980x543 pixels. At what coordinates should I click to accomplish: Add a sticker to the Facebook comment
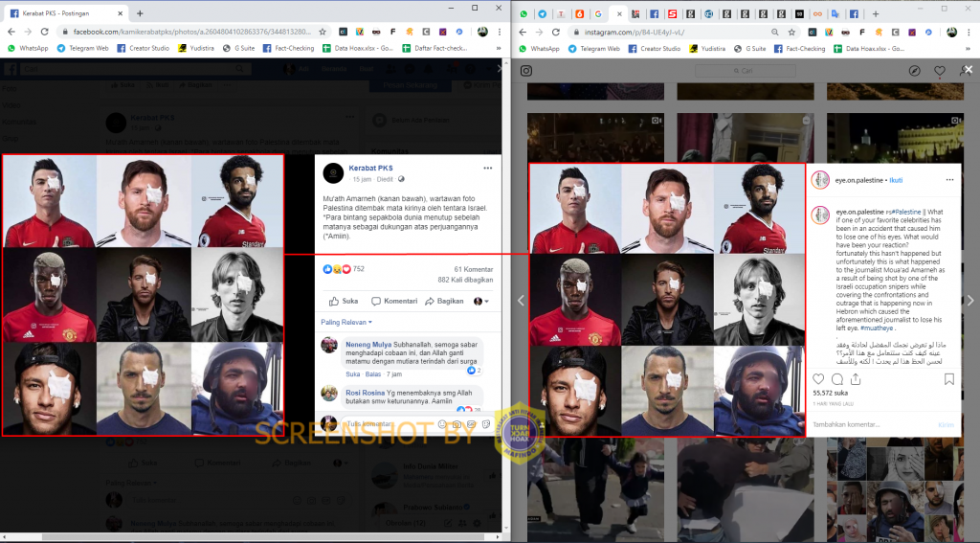point(485,424)
